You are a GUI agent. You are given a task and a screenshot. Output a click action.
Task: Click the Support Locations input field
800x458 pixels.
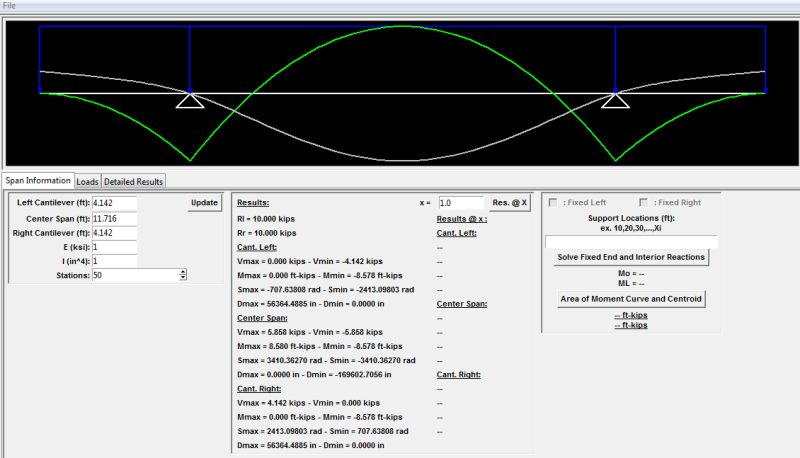coord(631,242)
